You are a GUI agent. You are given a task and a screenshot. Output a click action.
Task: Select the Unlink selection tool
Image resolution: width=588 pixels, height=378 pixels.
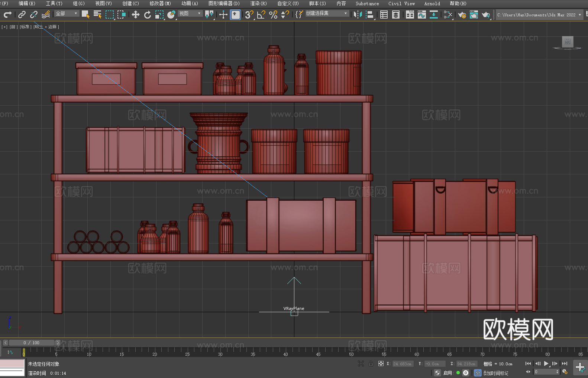click(x=34, y=14)
